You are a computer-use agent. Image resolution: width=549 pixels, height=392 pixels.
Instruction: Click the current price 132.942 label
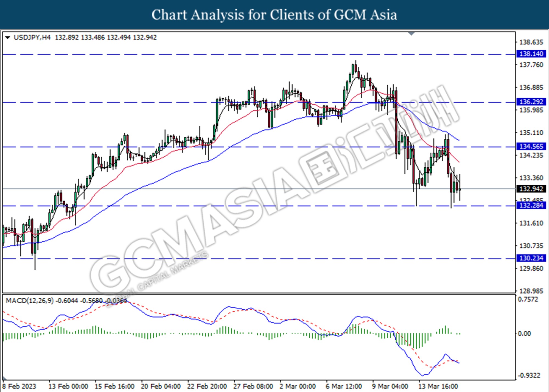(x=531, y=189)
